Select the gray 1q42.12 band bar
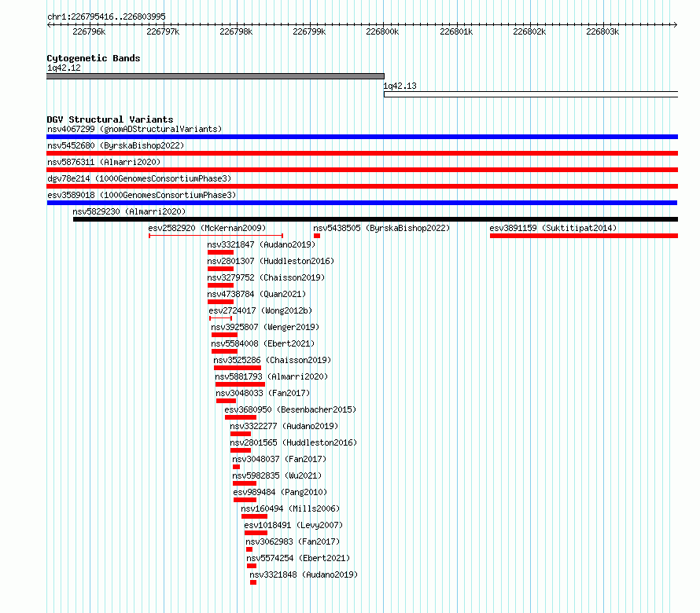 216,76
